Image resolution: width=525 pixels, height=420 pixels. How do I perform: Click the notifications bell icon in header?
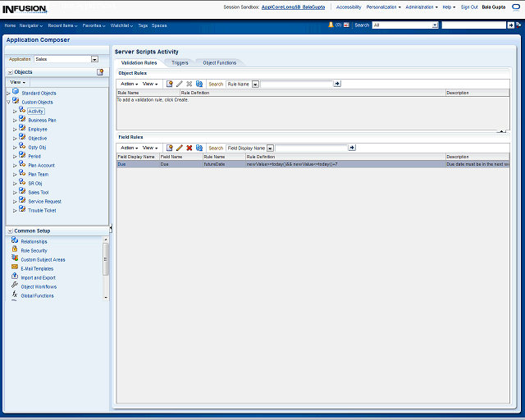[331, 25]
